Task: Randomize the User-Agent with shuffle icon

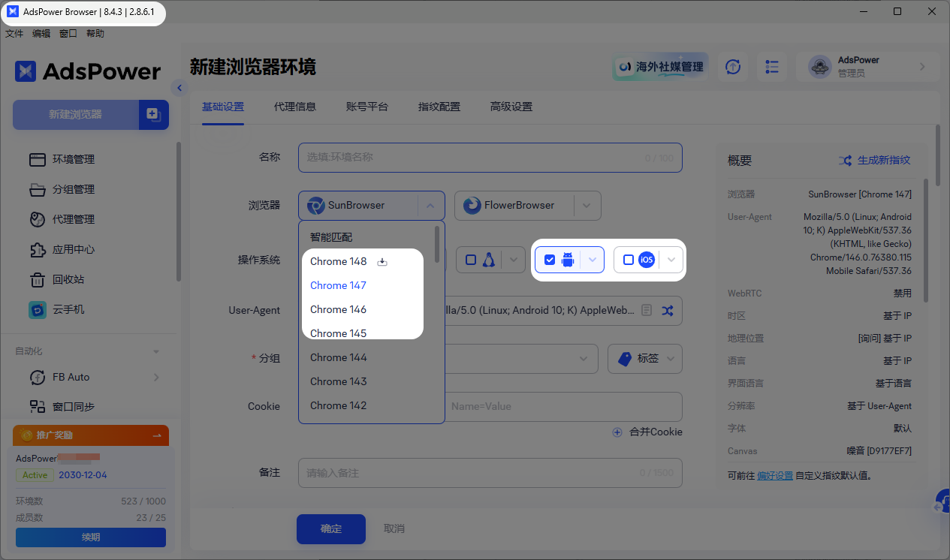Action: (x=668, y=310)
